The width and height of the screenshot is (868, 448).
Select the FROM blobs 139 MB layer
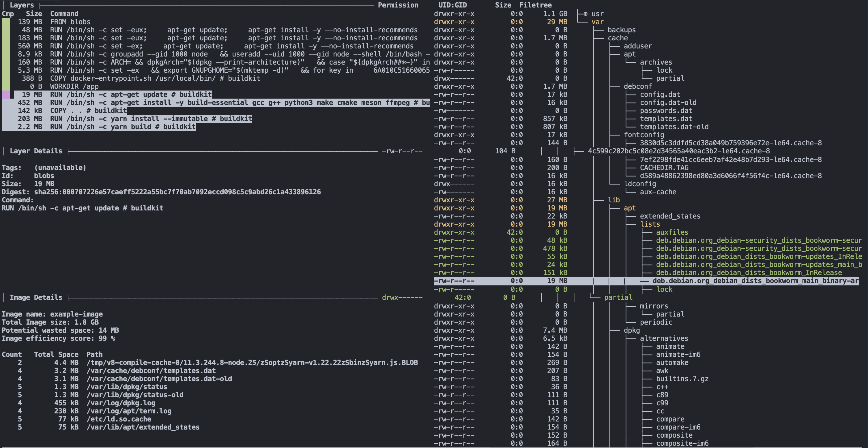point(70,22)
